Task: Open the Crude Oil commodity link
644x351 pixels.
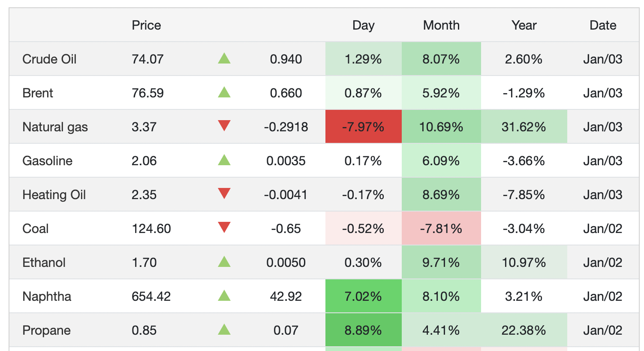Action: click(x=49, y=59)
